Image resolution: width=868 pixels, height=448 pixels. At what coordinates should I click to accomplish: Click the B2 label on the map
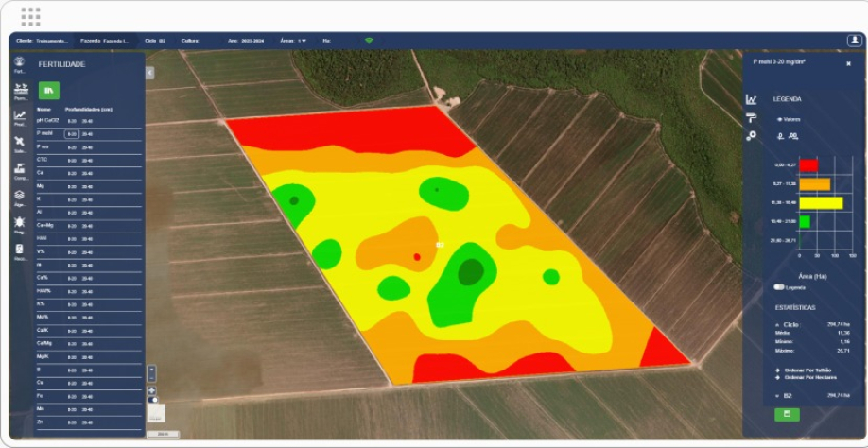click(x=441, y=244)
